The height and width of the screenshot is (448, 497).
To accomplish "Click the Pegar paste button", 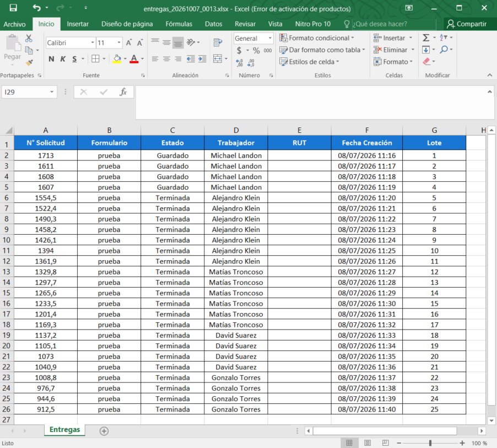I will coord(13,49).
